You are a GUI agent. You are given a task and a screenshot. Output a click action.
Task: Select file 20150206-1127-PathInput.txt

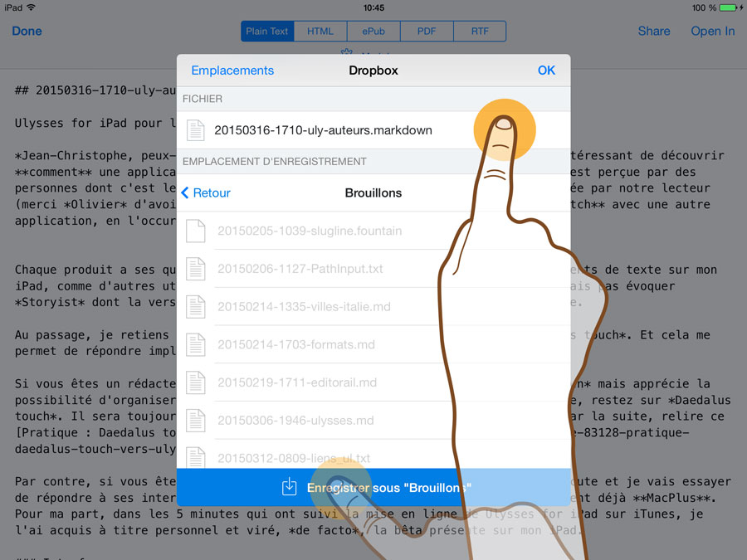click(x=373, y=269)
